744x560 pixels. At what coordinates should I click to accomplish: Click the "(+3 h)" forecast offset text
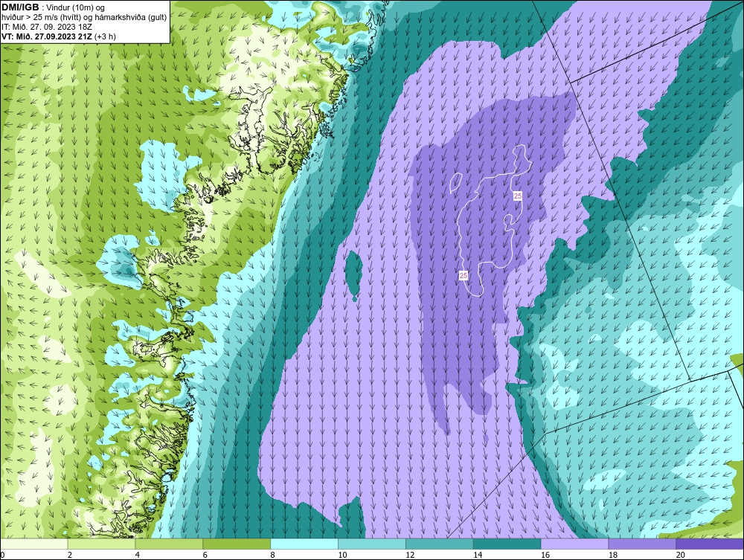coord(106,36)
